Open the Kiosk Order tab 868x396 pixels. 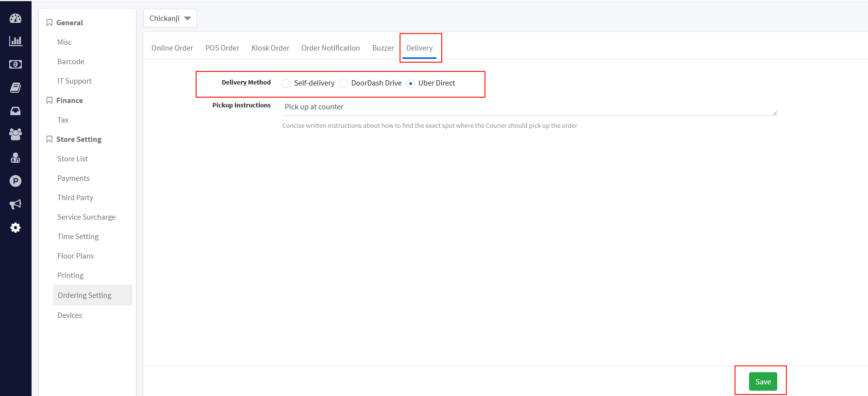coord(270,48)
